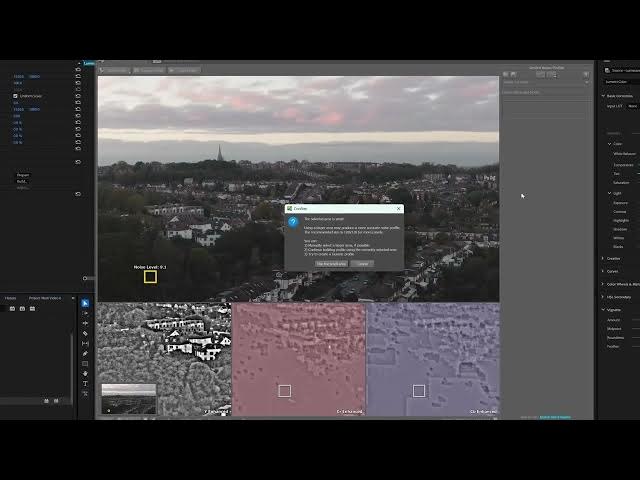Click the blue question mark dialog icon

[293, 222]
